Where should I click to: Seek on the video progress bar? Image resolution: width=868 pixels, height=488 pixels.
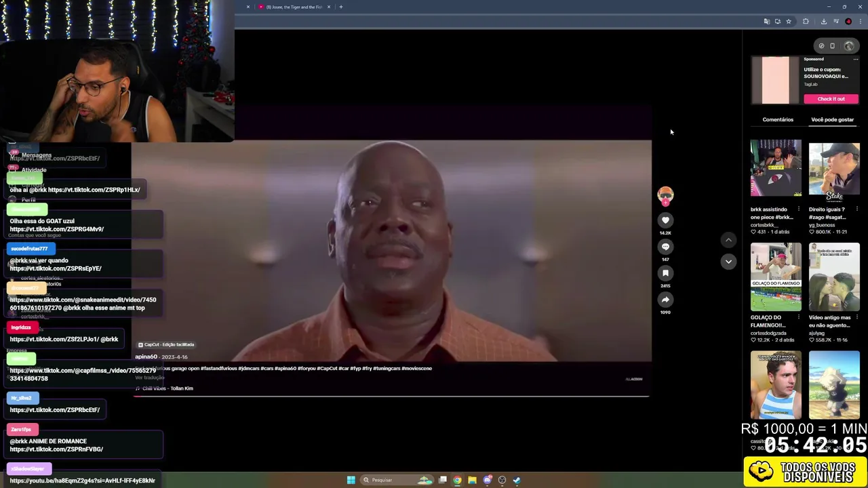coord(391,395)
